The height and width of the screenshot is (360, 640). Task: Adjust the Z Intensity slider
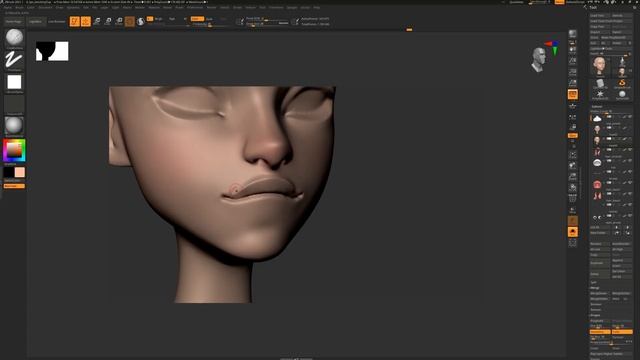point(209,24)
